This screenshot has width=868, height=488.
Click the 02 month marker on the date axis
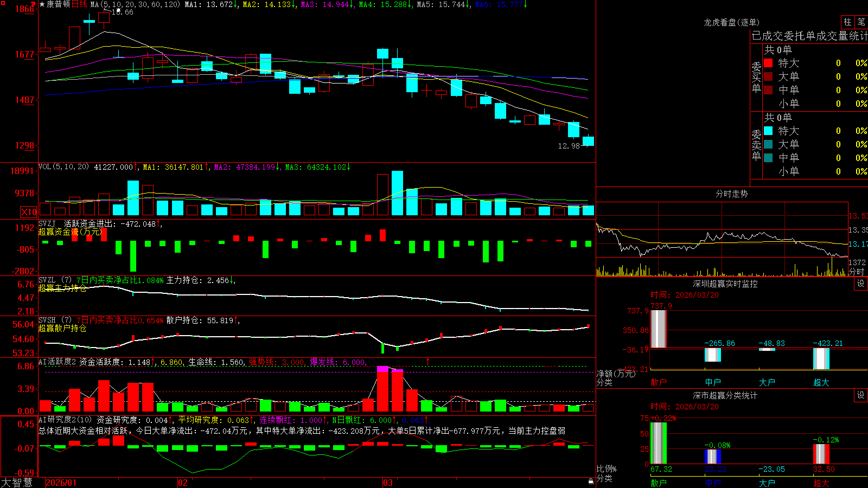183,483
